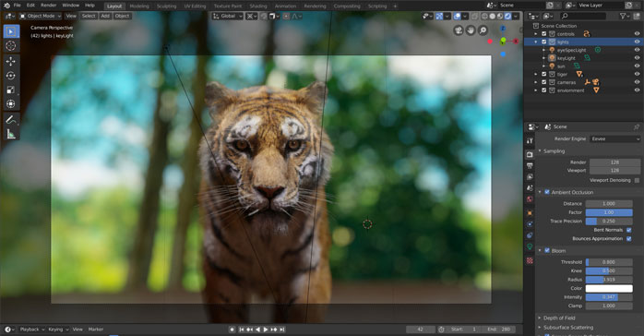Choose the Measure tool
644x336 pixels.
pyautogui.click(x=11, y=134)
